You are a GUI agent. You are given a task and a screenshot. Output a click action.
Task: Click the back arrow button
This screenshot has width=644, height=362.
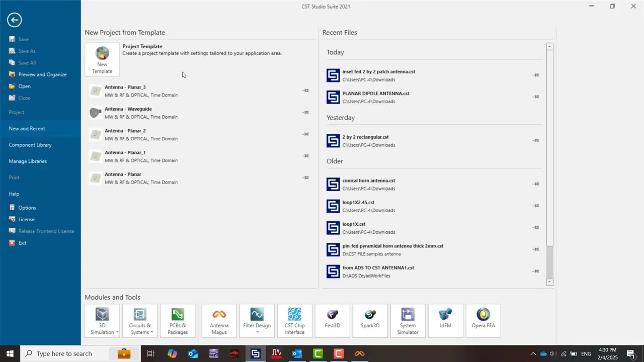(x=14, y=20)
